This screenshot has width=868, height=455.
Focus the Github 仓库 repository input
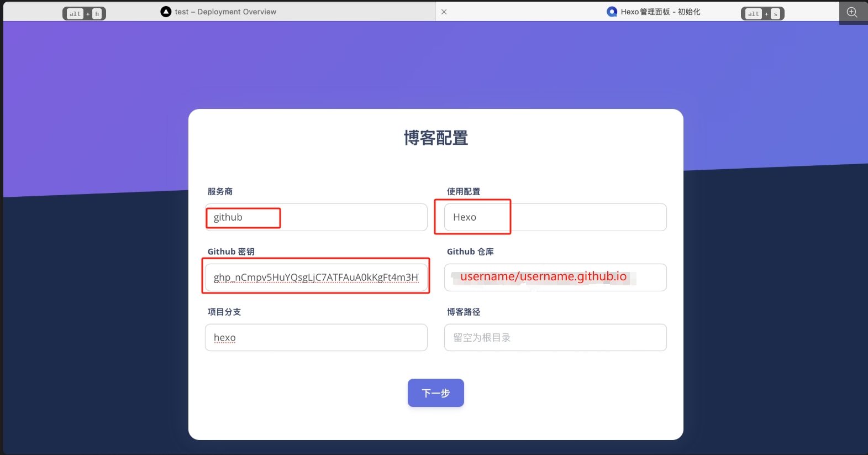555,278
